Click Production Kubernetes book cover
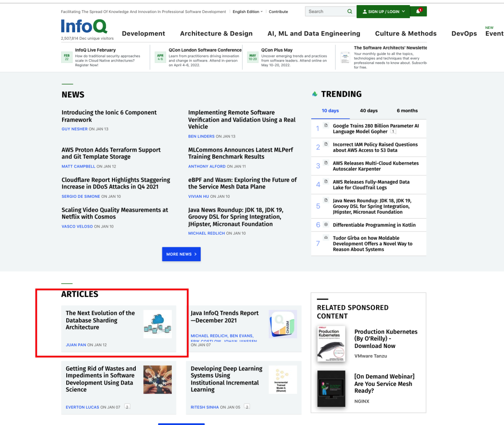This screenshot has height=425, width=504. [x=331, y=343]
